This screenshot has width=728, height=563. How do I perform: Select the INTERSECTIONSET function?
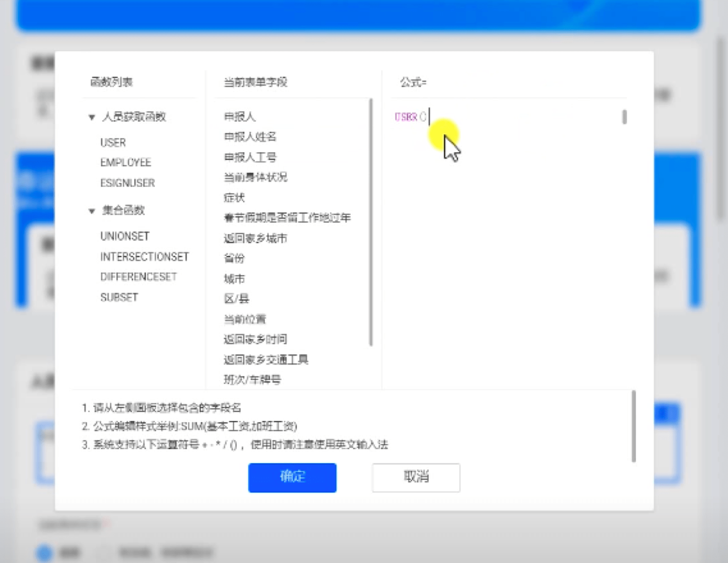coord(145,257)
